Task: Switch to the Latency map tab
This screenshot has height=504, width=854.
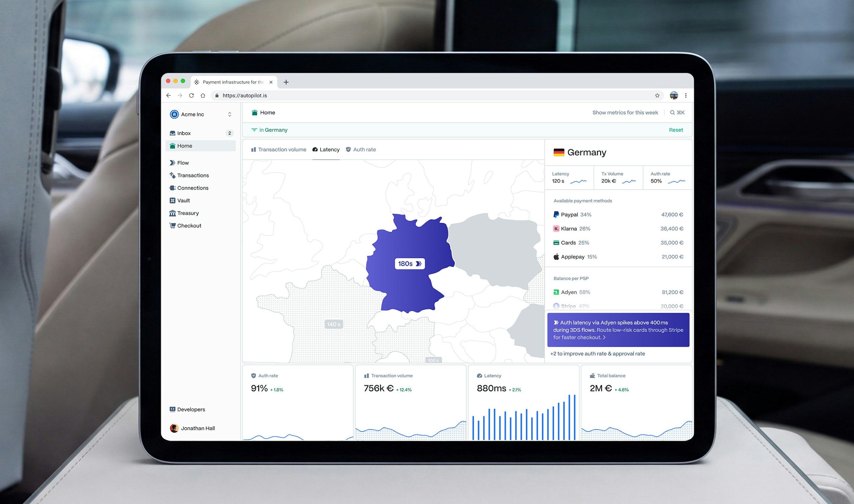Action: coord(326,149)
